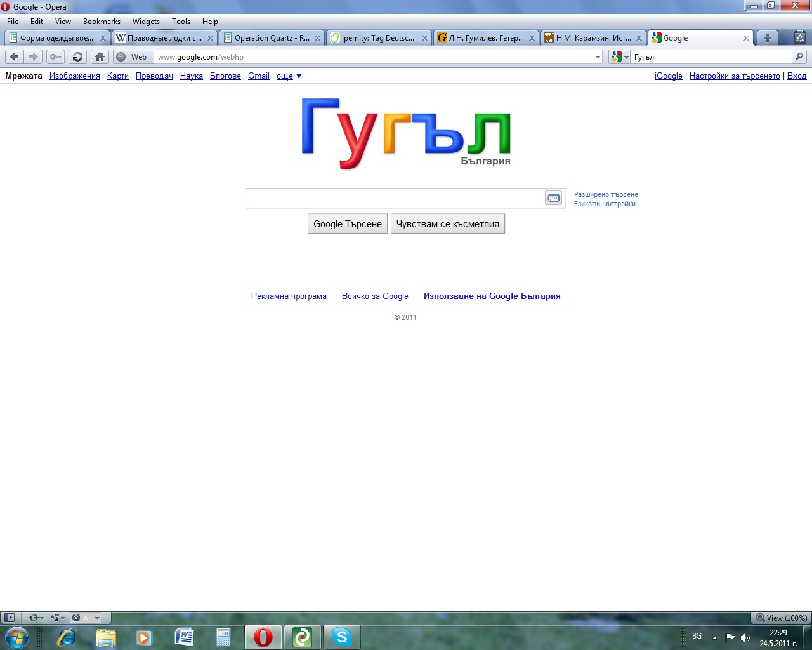Go forward with the forward arrow button
The height and width of the screenshot is (650, 812).
tap(34, 57)
